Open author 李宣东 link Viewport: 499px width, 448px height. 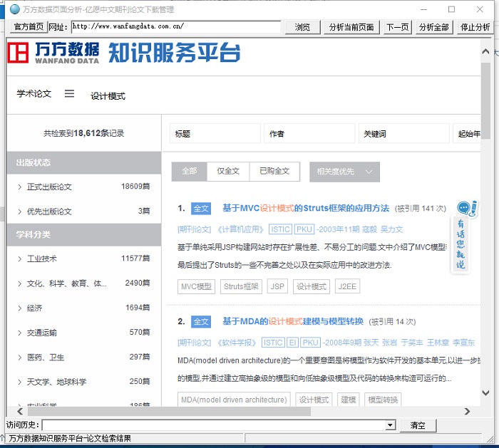pyautogui.click(x=463, y=343)
